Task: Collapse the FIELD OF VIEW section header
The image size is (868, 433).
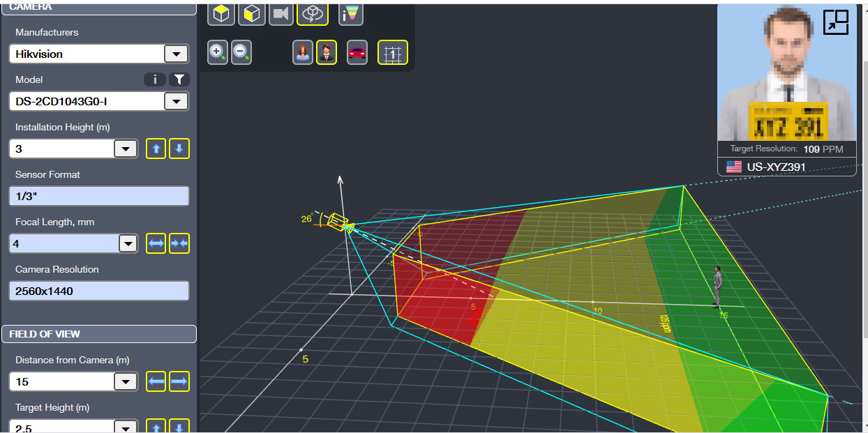Action: pyautogui.click(x=98, y=334)
